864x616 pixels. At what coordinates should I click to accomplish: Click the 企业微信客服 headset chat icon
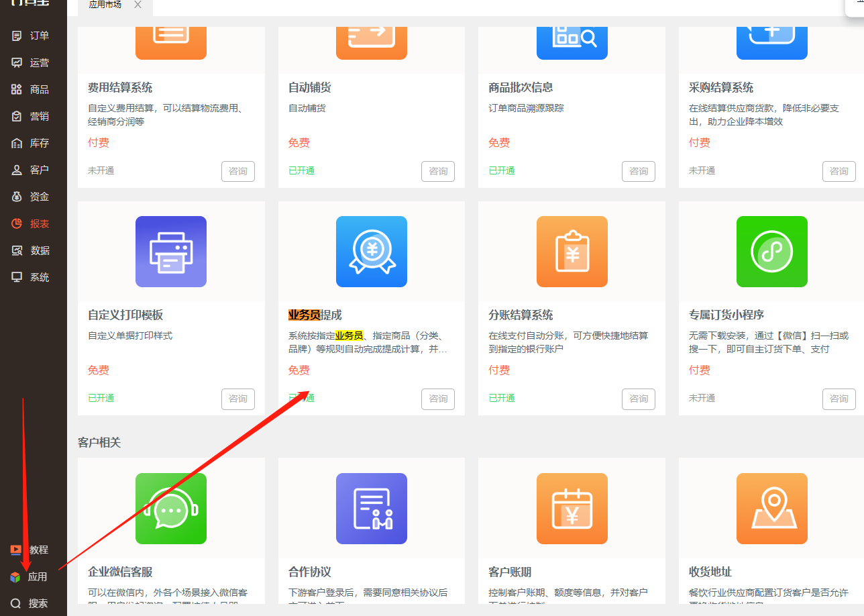[x=171, y=509]
